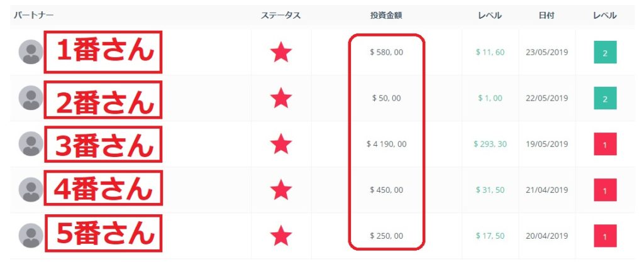Image resolution: width=644 pixels, height=267 pixels.
Task: Click the avatar icon of 3番さん
Action: click(31, 144)
